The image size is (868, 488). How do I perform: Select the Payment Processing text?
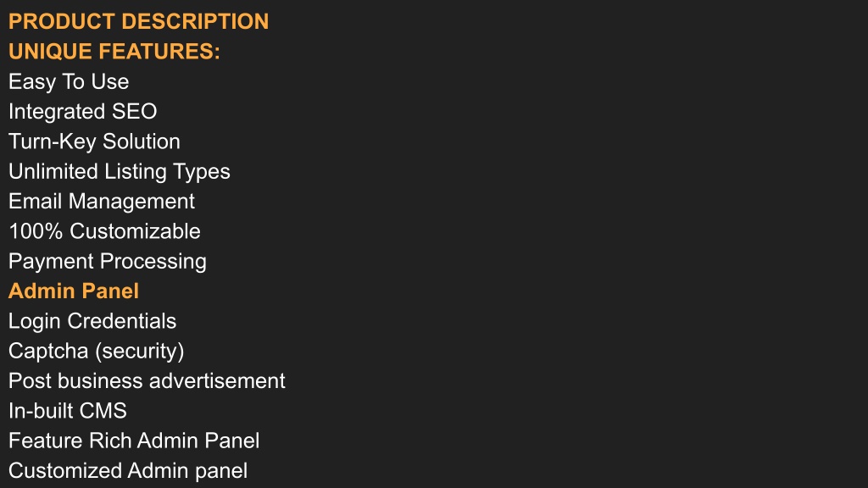[108, 261]
